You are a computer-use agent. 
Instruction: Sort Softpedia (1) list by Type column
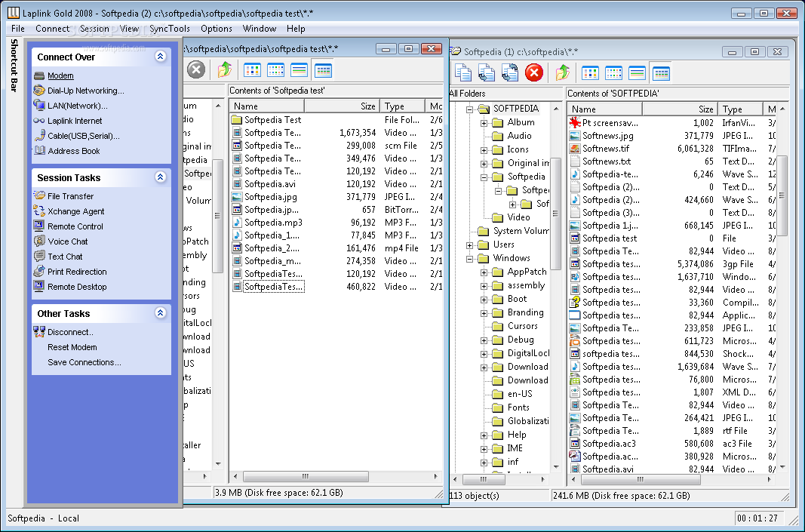[740, 109]
